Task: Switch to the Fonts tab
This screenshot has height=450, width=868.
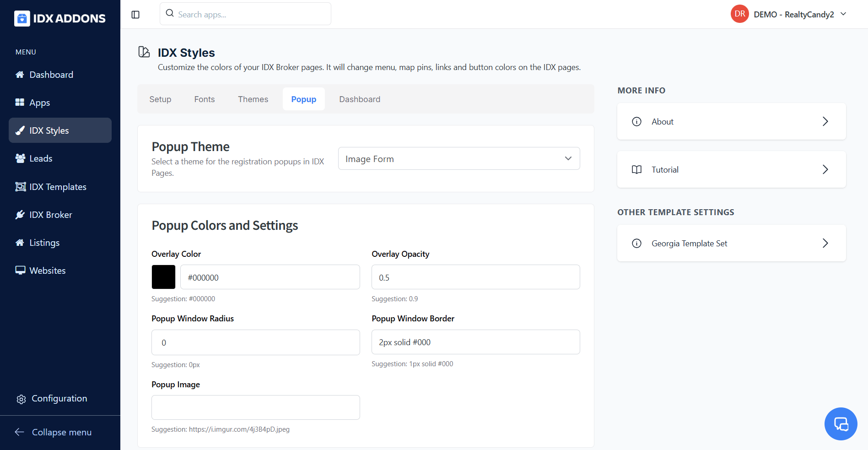Action: [205, 99]
